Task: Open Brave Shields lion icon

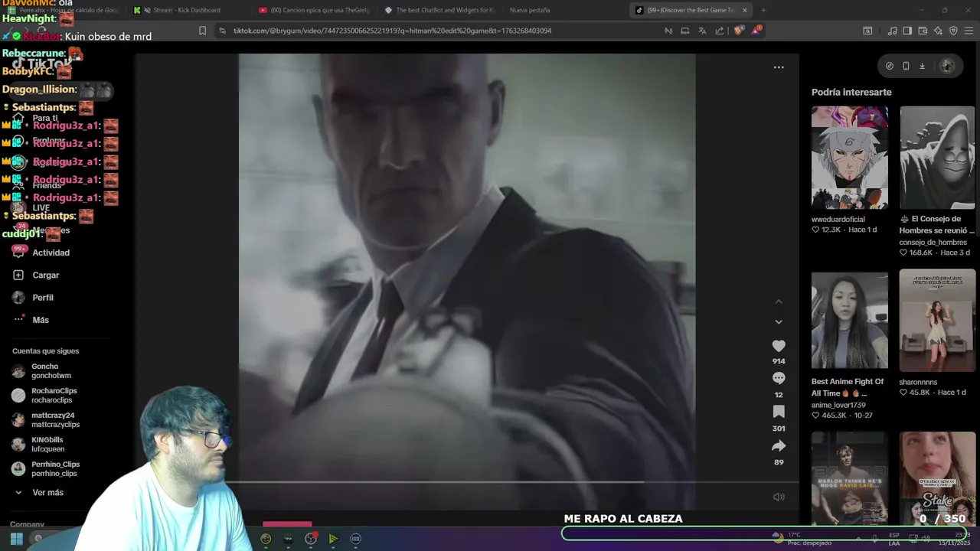Action: [738, 31]
